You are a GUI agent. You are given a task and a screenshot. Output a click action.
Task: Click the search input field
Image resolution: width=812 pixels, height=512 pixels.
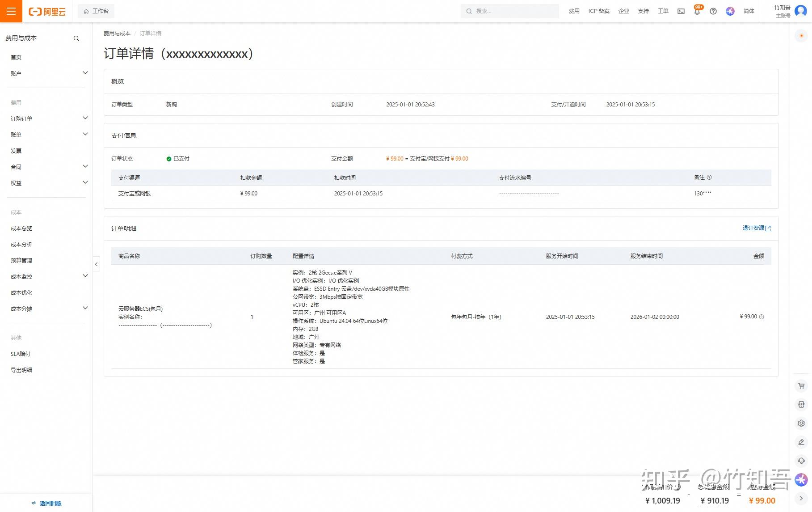coord(510,11)
